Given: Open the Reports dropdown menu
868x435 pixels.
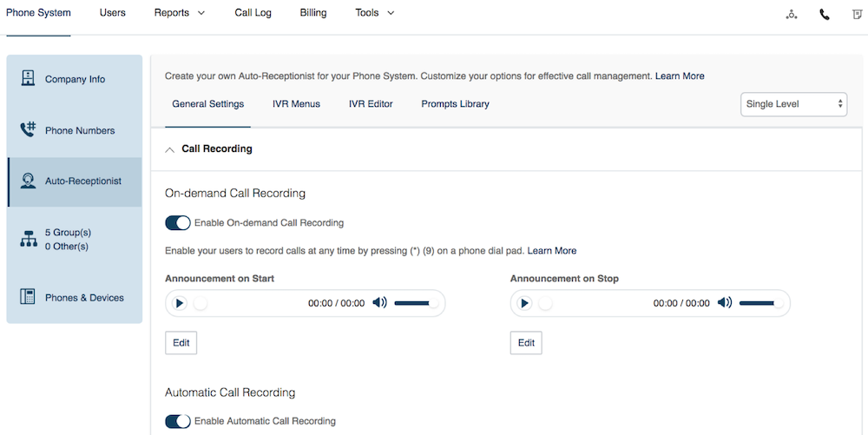Looking at the screenshot, I should point(180,13).
